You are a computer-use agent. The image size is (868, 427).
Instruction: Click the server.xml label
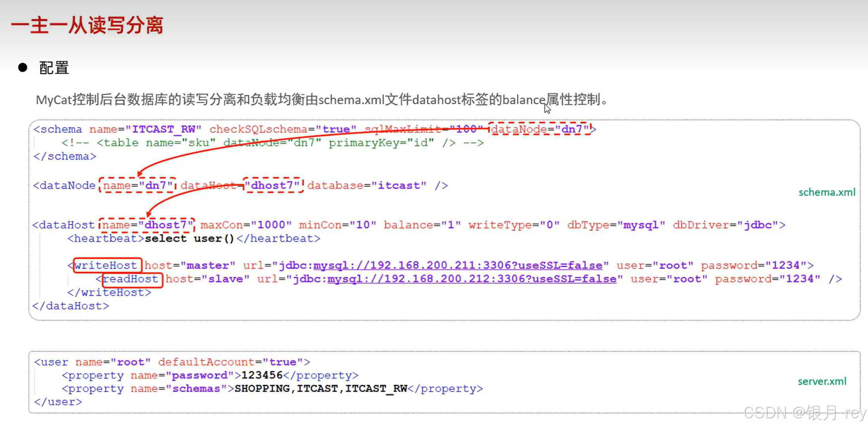tap(822, 381)
